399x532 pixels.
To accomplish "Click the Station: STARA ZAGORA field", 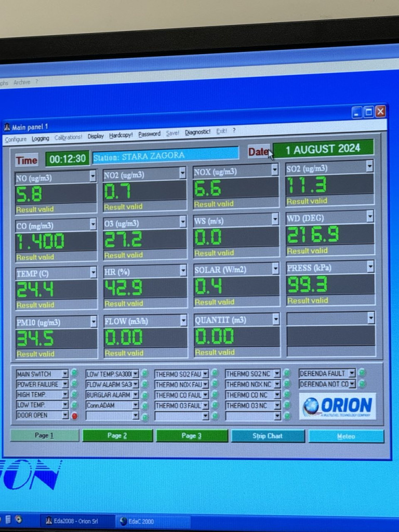I will pos(165,155).
